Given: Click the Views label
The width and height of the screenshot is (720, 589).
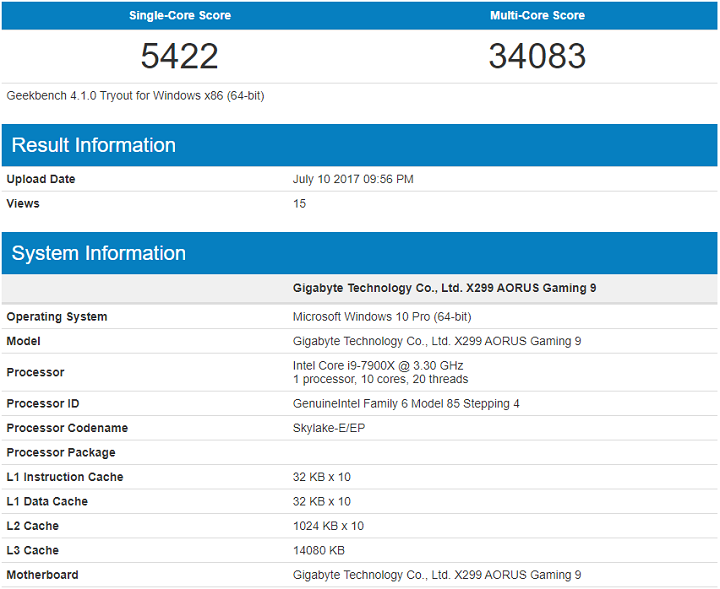Looking at the screenshot, I should pos(23,203).
